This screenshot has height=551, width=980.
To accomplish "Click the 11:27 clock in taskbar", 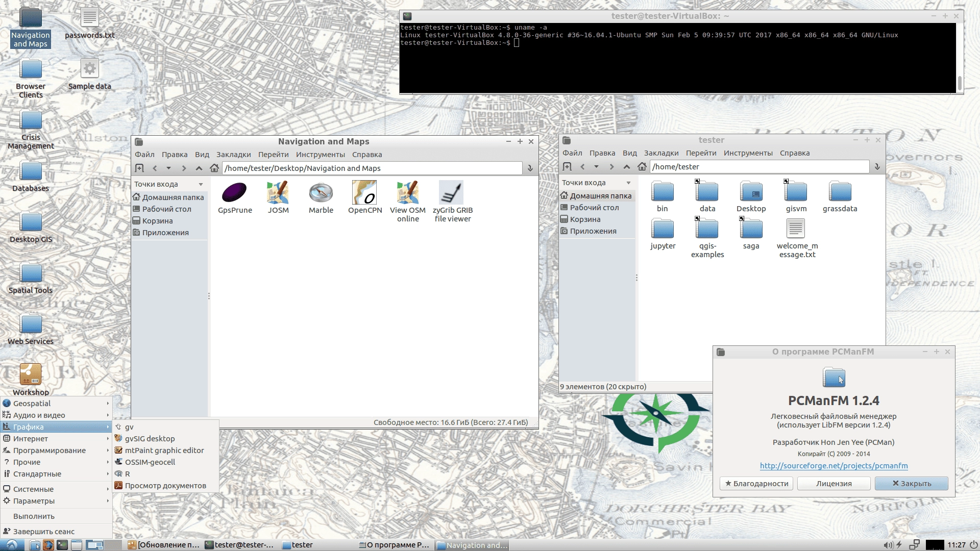I will point(957,545).
